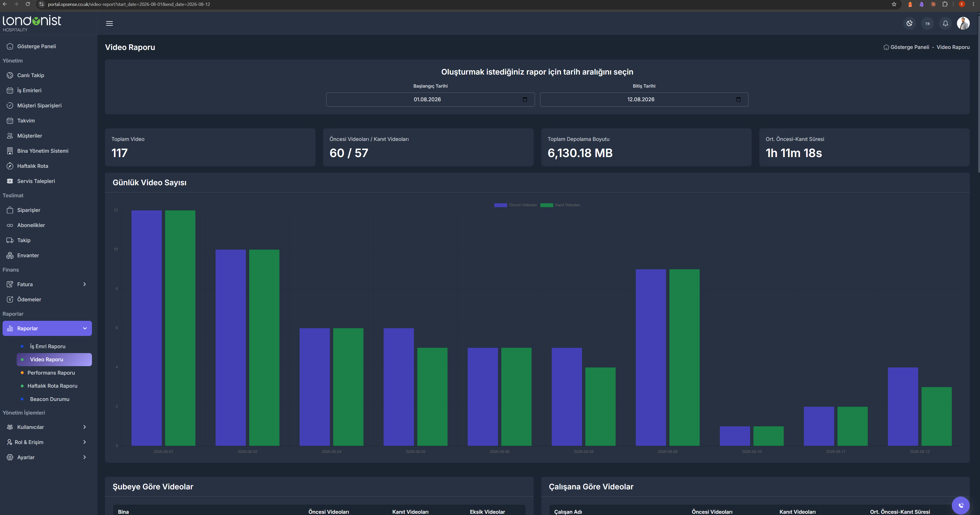This screenshot has height=515, width=980.
Task: Change language using the TR button
Action: [927, 24]
